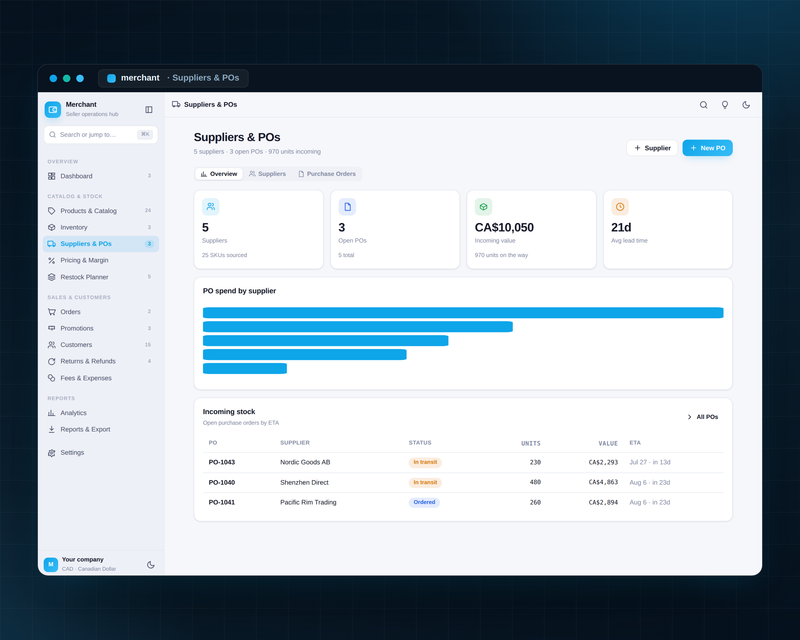Click the Open POs document icon
The width and height of the screenshot is (800, 640).
coord(347,207)
